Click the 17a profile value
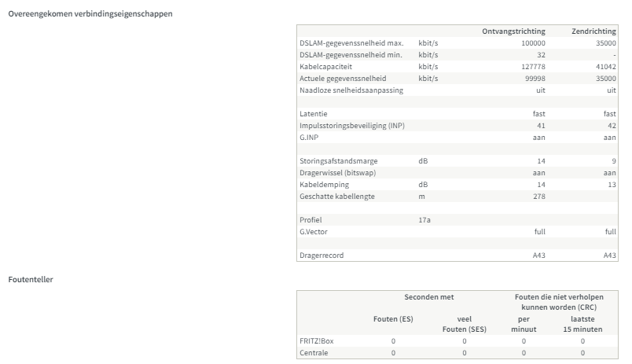Viewport: 632px width, 364px height. point(425,220)
